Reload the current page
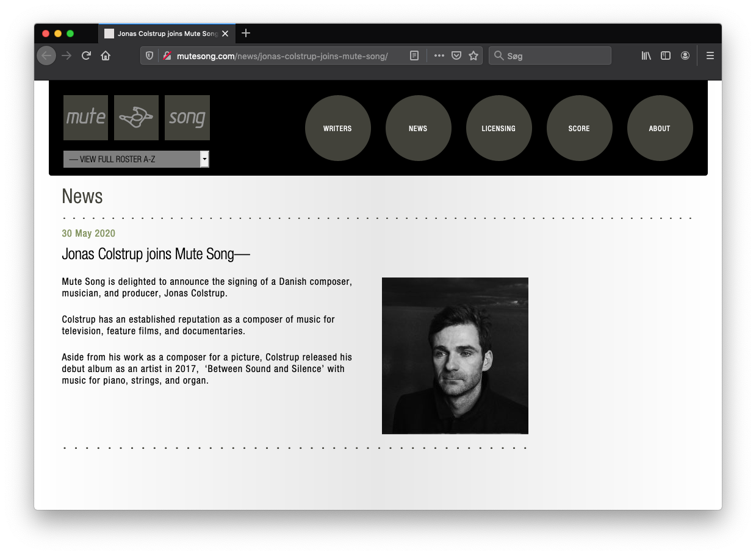 coord(86,56)
